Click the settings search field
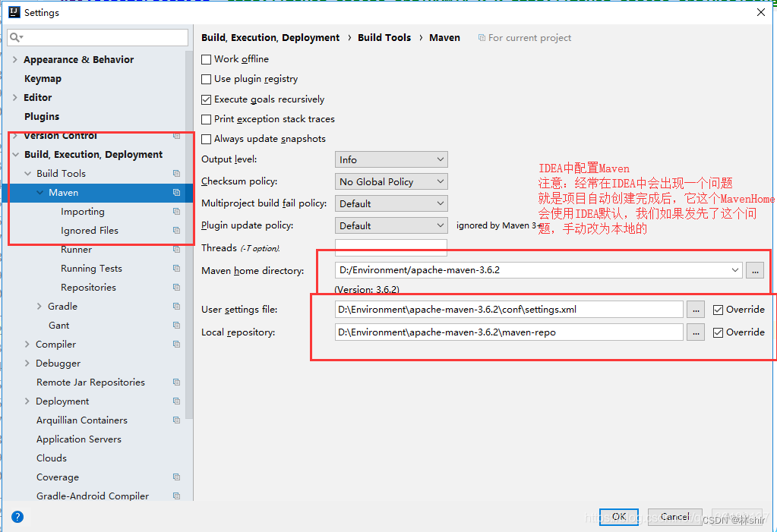777x532 pixels. pyautogui.click(x=98, y=37)
